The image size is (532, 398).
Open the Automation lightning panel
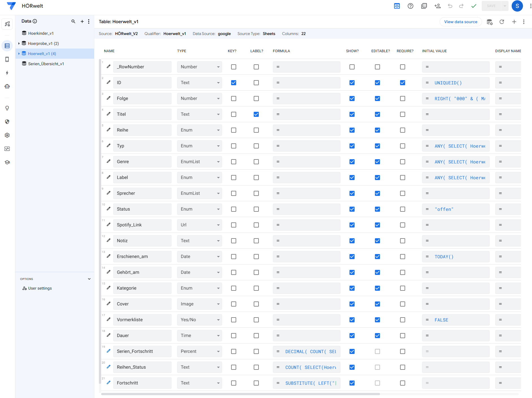click(7, 73)
